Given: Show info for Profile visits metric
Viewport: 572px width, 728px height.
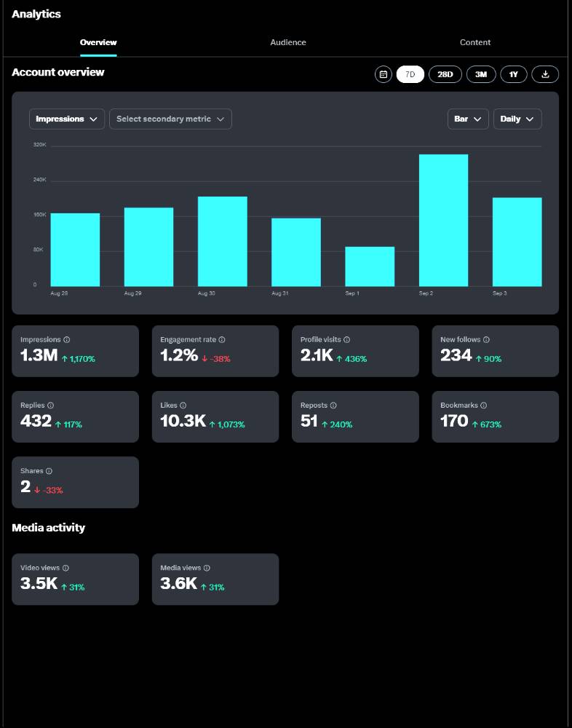Looking at the screenshot, I should tap(347, 340).
